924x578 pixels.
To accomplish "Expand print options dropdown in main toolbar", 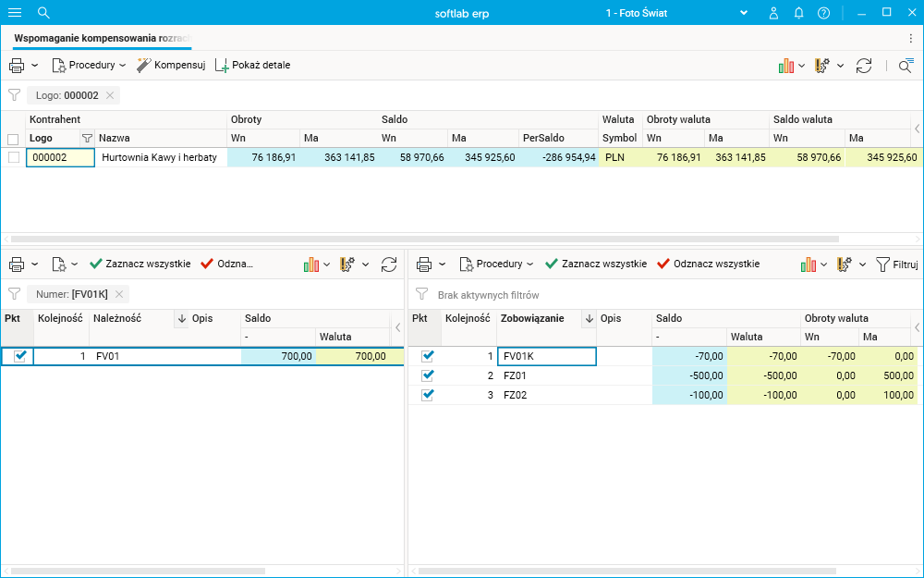I will [35, 66].
